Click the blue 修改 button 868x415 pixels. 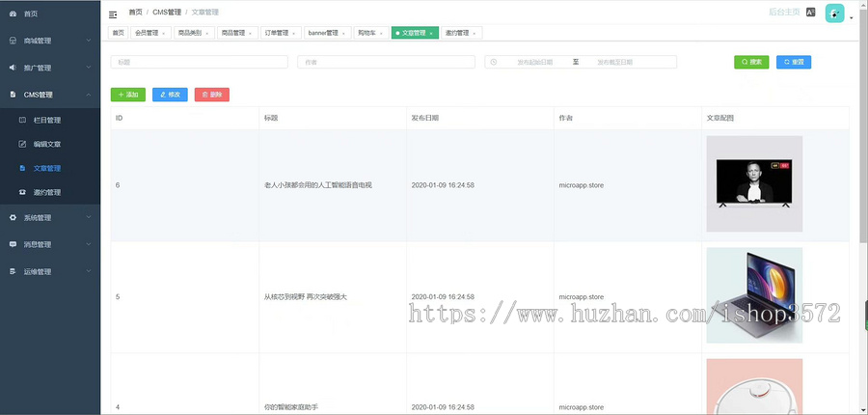[170, 95]
